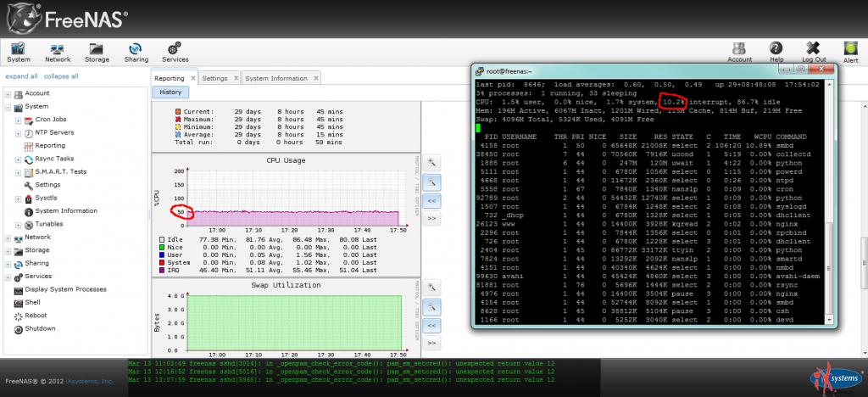Expand the Account tree node

[8, 94]
